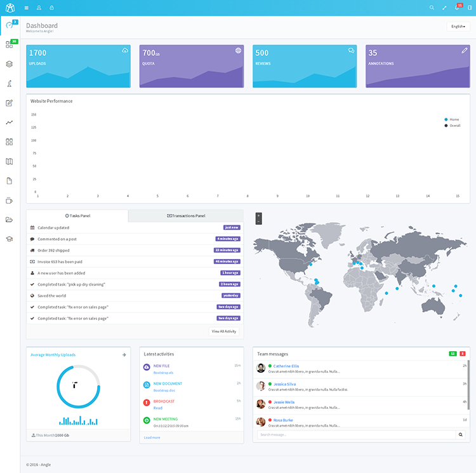
Task: Open the map sidebar icon
Action: 10,161
